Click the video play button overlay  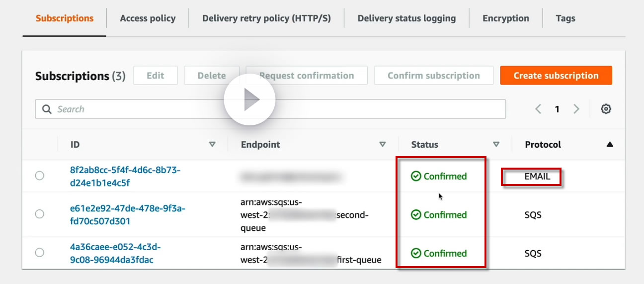click(x=249, y=100)
